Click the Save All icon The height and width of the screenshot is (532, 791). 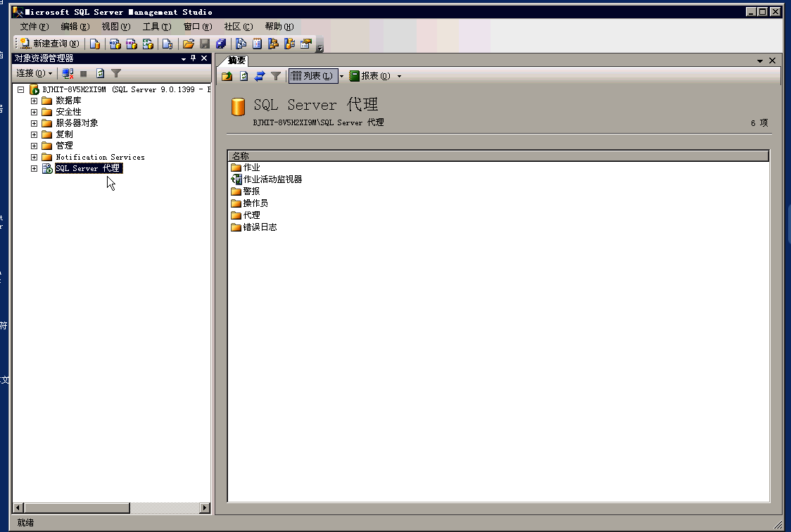coord(220,44)
